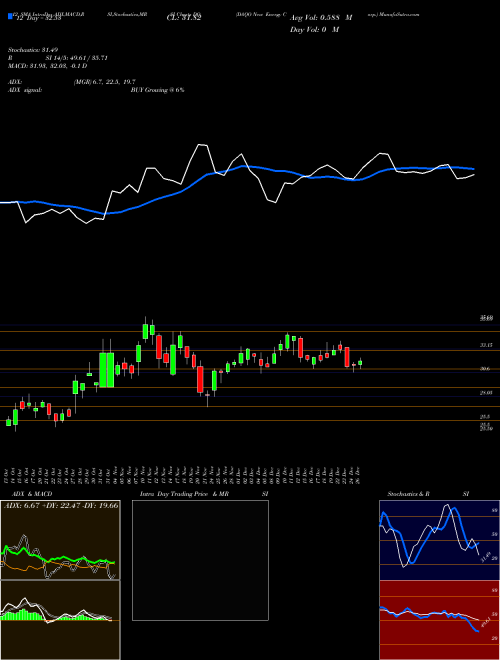Click the blue 12 Day SMA legend square
The width and height of the screenshot is (500, 660).
tap(10, 17)
